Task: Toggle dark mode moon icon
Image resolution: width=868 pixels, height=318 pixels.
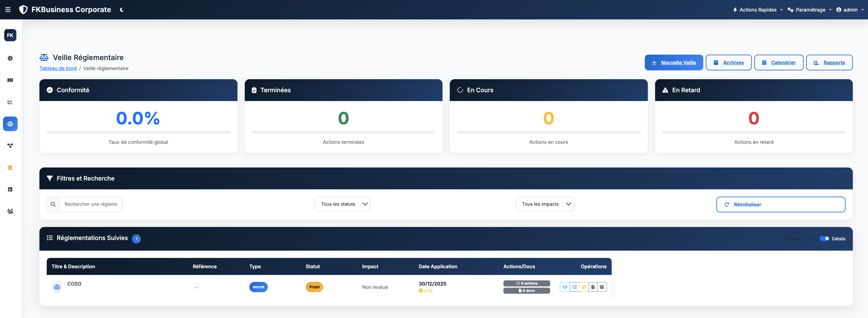Action: [x=122, y=10]
